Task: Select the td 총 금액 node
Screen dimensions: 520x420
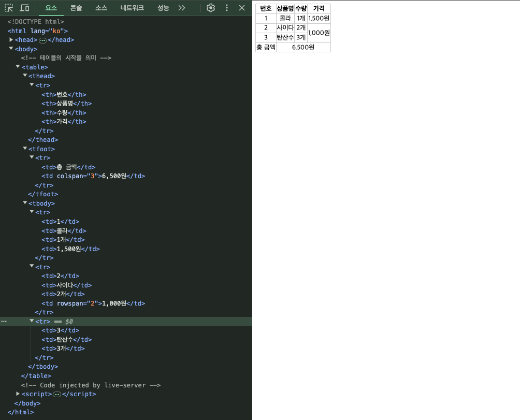Action: (68, 167)
